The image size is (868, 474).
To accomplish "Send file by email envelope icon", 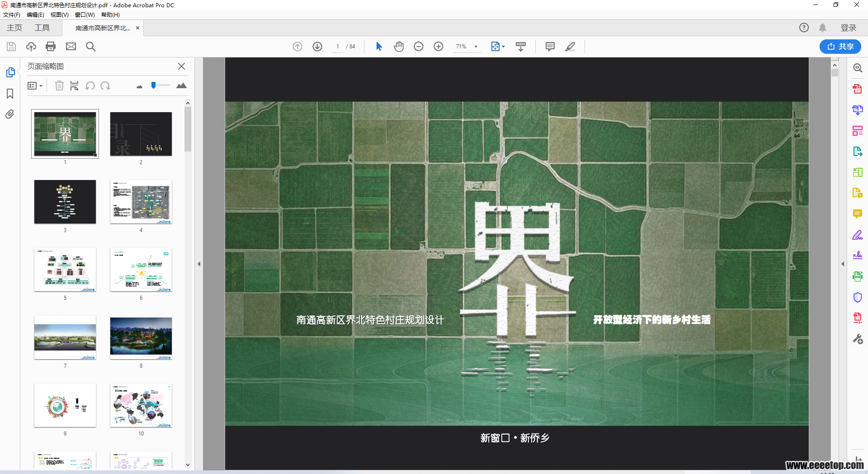I will click(71, 47).
